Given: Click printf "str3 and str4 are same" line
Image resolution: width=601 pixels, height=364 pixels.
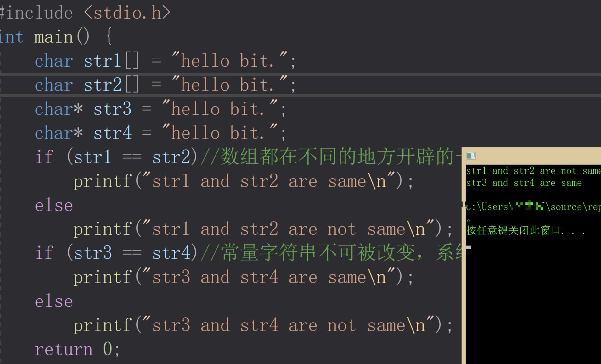Looking at the screenshot, I should click(243, 277).
